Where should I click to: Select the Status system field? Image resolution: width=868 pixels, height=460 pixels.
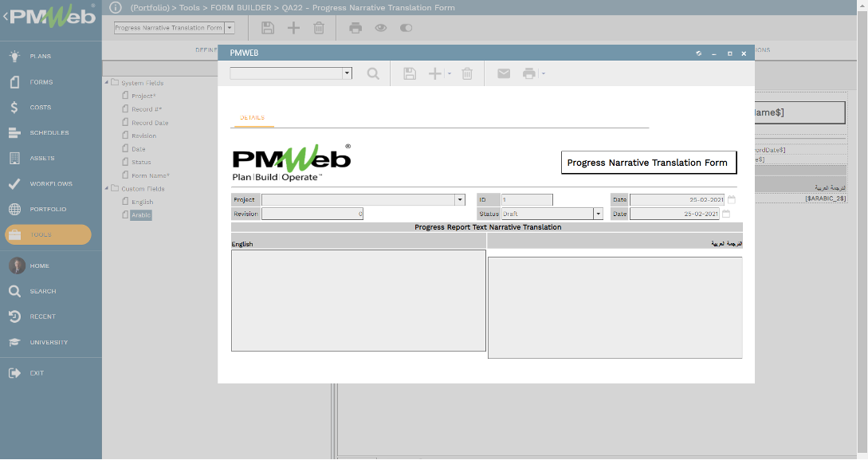tap(141, 162)
